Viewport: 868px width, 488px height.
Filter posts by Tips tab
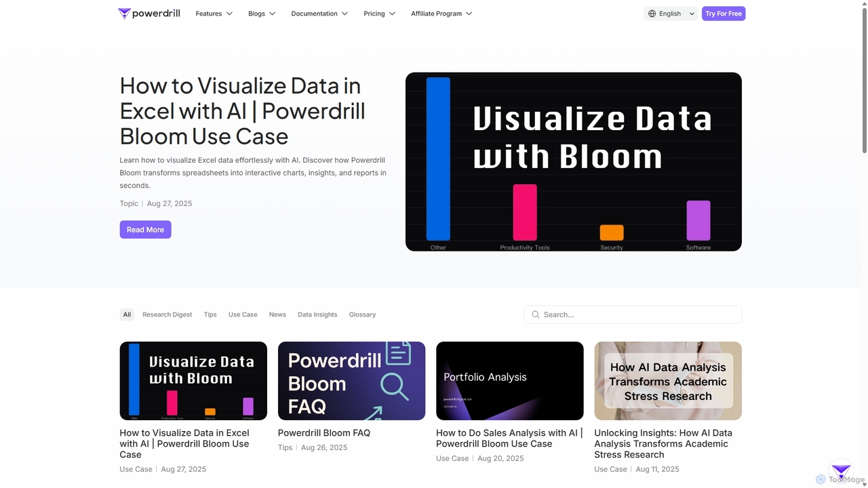coord(210,314)
